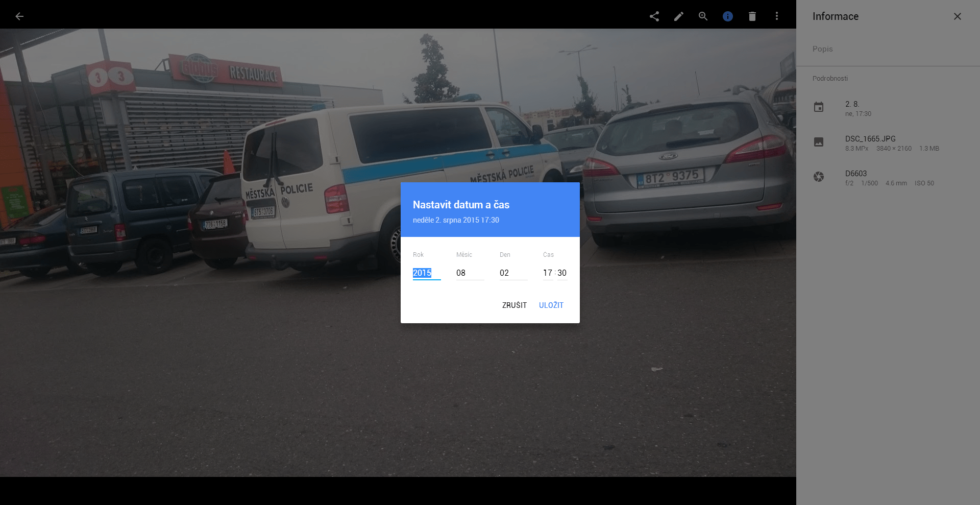Click the Podrobnosti section label
This screenshot has height=505, width=980.
[830, 79]
